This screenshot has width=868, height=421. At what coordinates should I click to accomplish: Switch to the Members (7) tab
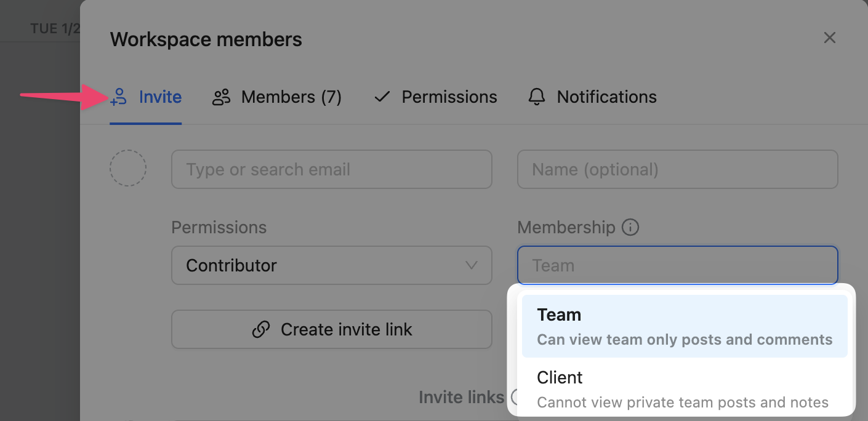(x=291, y=97)
